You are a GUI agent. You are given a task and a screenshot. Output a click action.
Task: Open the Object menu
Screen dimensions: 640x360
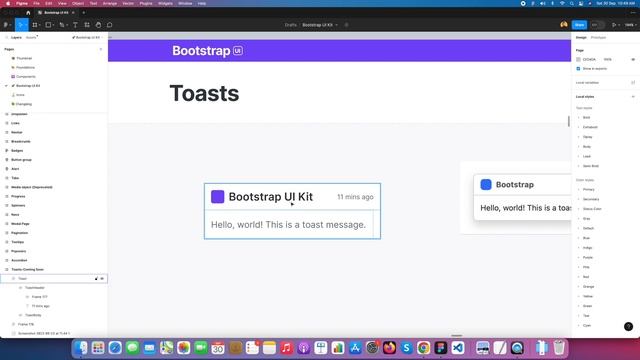point(78,3)
